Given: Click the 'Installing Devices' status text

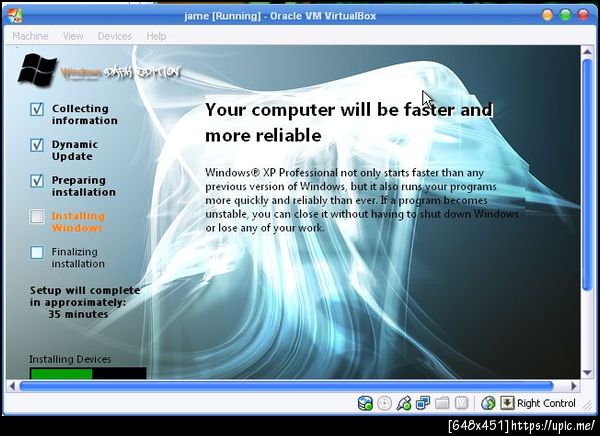Looking at the screenshot, I should point(70,359).
